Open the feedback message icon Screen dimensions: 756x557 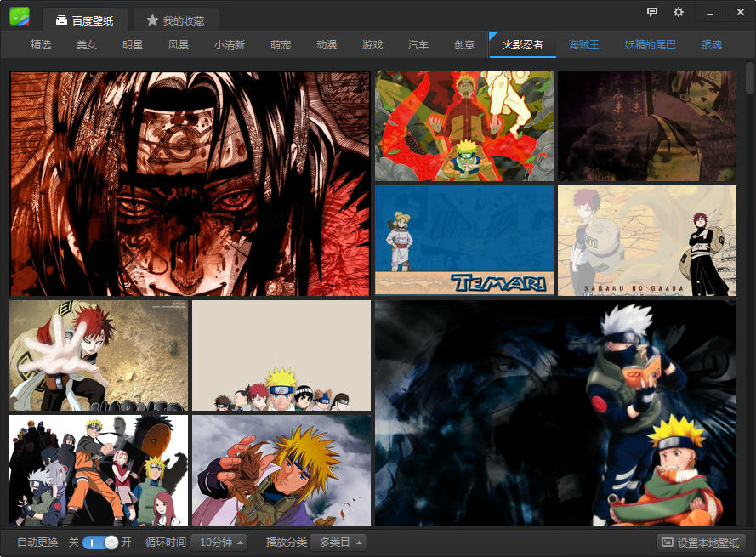pyautogui.click(x=652, y=12)
